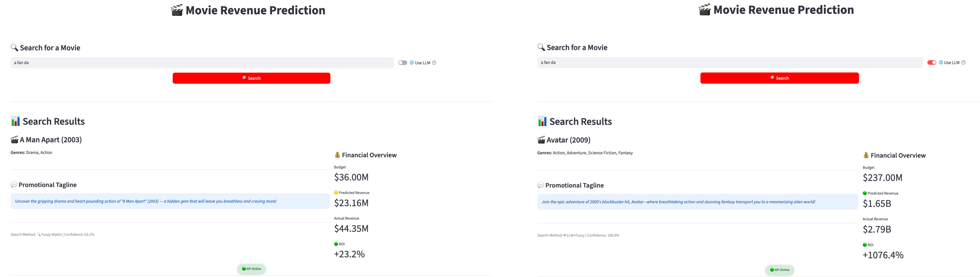This screenshot has width=980, height=277.
Task: Click money bag icon above $36.00M budget
Action: [337, 155]
